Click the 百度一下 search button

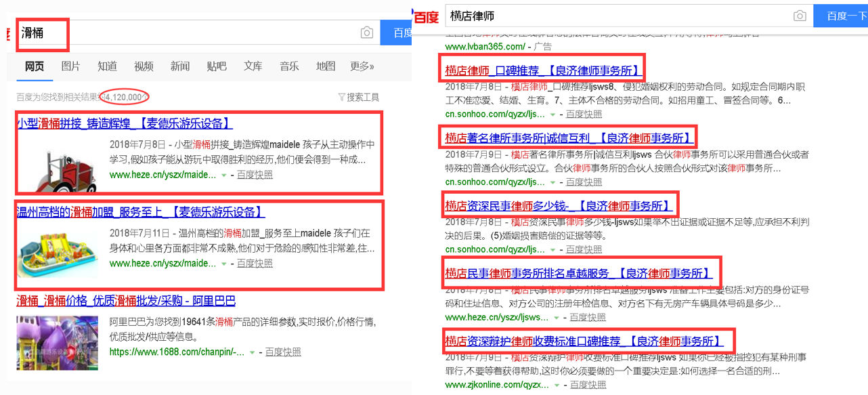tap(840, 16)
